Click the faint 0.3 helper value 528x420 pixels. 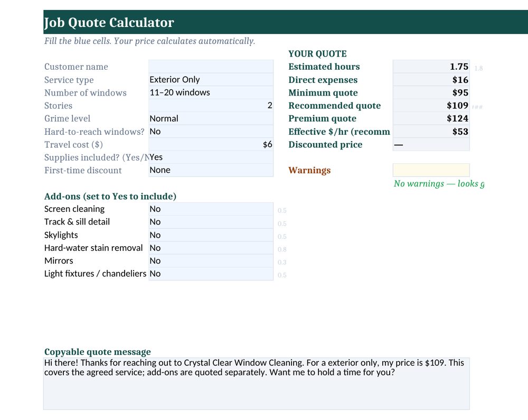(282, 263)
